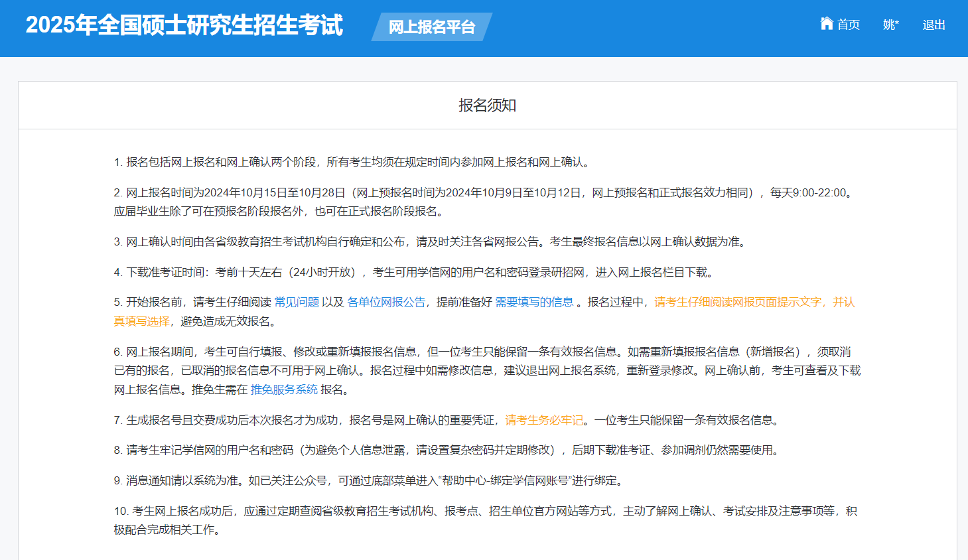This screenshot has height=560, width=968.
Task: Open the 姚* user account menu
Action: pos(890,25)
